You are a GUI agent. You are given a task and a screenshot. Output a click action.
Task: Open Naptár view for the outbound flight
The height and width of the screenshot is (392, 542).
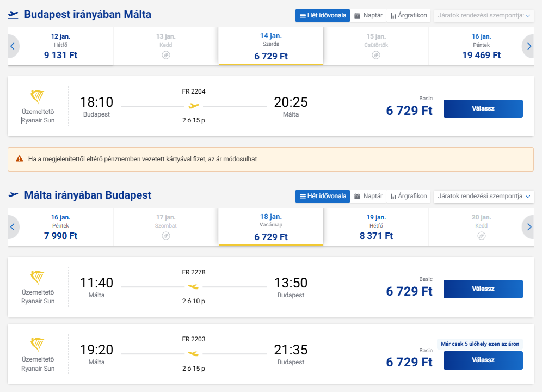(x=368, y=15)
